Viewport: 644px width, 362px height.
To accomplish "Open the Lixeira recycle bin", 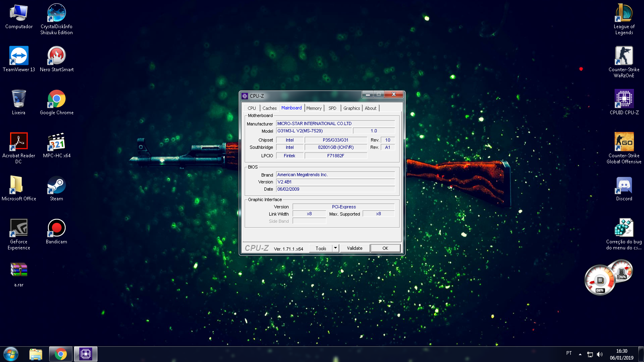I will 19,103.
